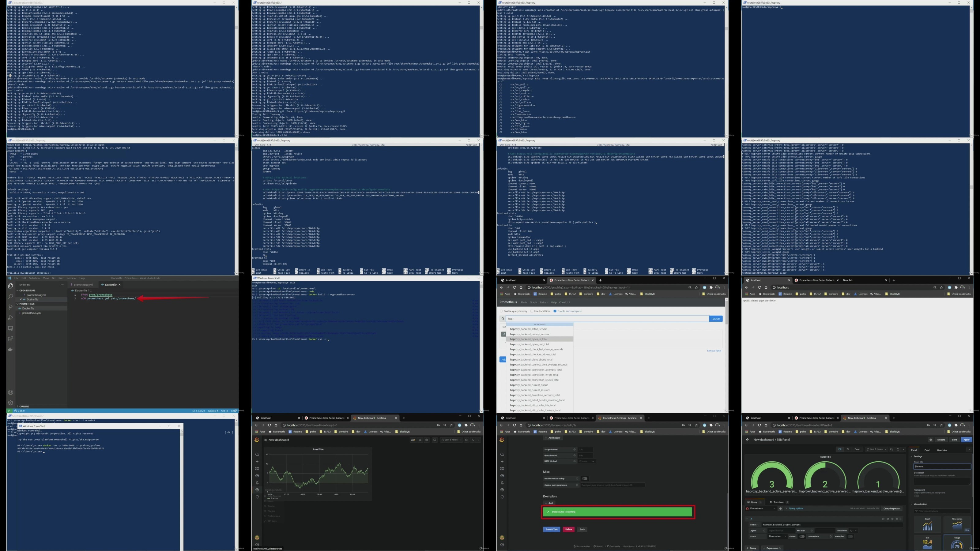Click the refresh dashboard icon in Edit Panel
Image resolution: width=980 pixels, height=551 pixels.
[x=898, y=449]
